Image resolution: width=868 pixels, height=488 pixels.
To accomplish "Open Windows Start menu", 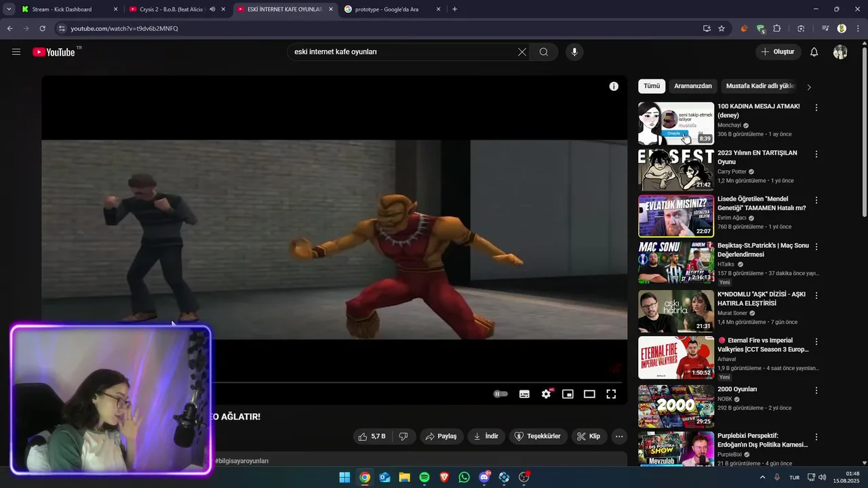I will pos(344,477).
